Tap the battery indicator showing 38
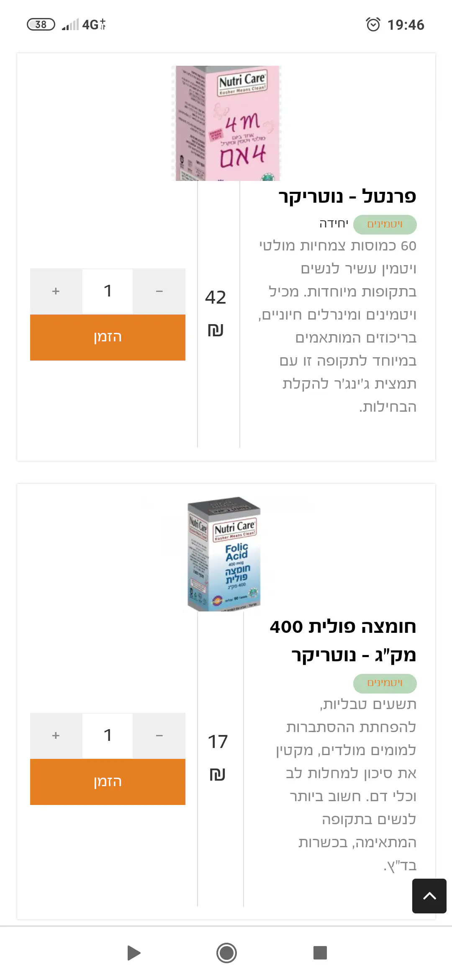 [x=41, y=25]
